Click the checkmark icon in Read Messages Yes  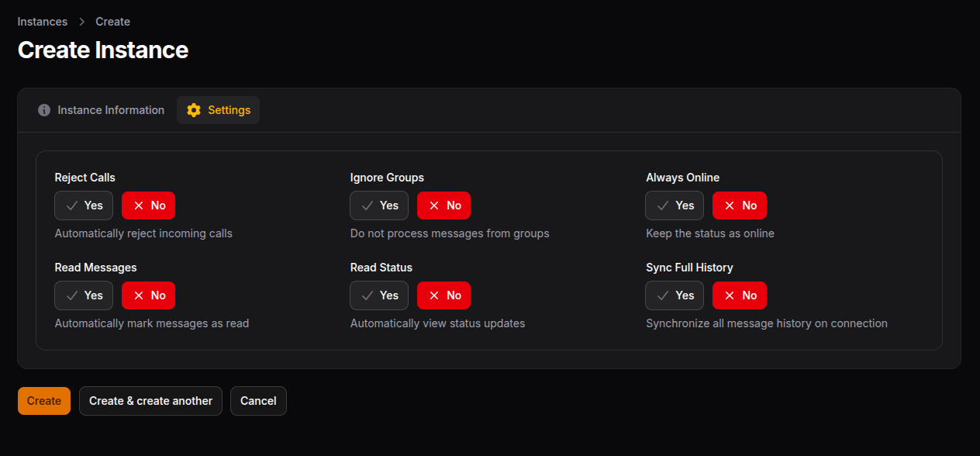pyautogui.click(x=71, y=295)
